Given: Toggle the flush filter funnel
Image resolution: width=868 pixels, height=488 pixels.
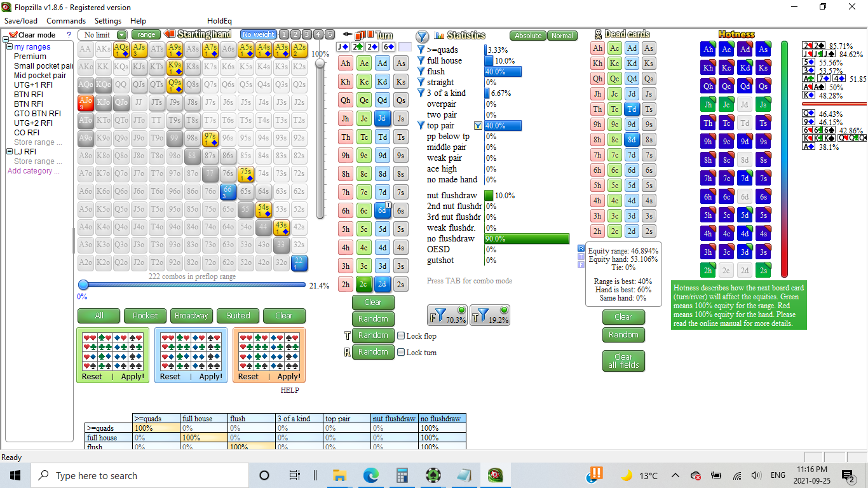Looking at the screenshot, I should 421,71.
